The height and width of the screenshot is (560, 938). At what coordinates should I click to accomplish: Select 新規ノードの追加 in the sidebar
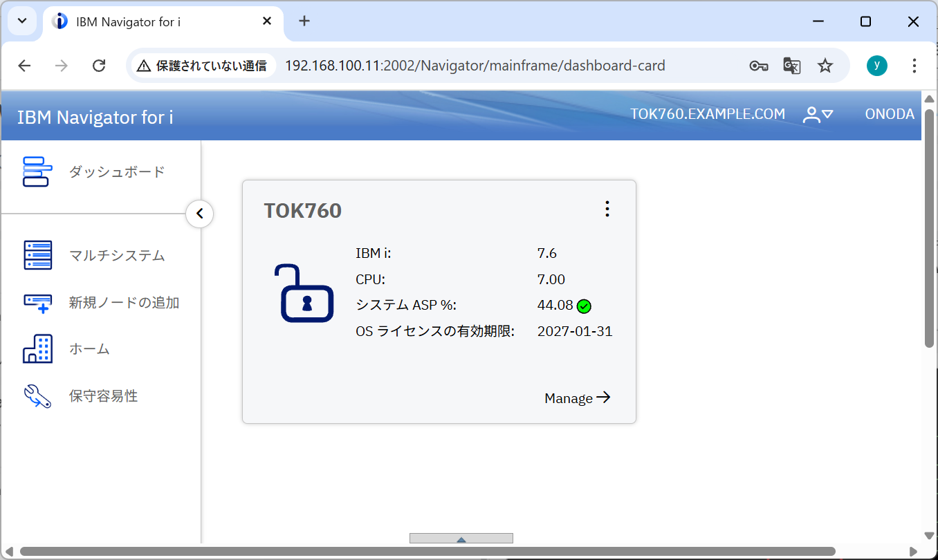pyautogui.click(x=125, y=303)
